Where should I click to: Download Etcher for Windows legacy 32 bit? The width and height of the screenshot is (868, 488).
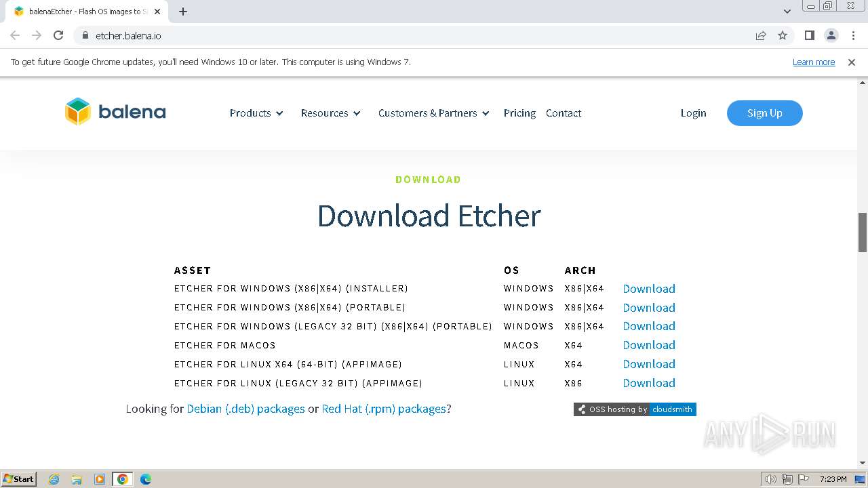[x=649, y=326]
